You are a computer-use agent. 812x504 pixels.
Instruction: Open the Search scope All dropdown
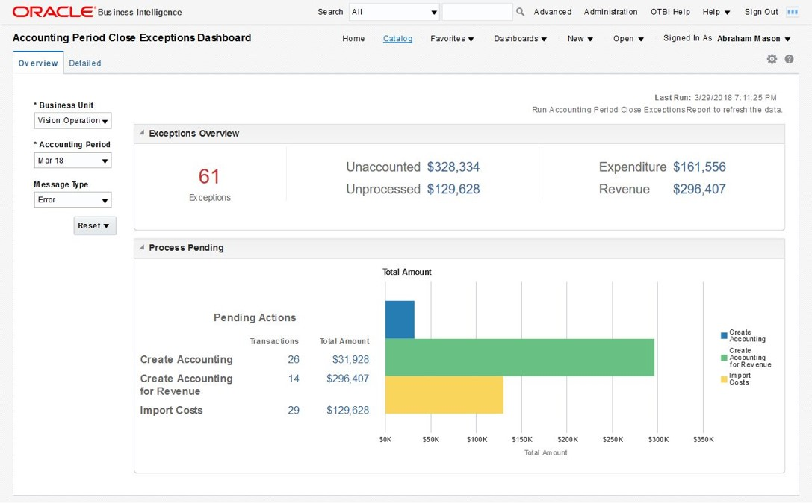[394, 12]
